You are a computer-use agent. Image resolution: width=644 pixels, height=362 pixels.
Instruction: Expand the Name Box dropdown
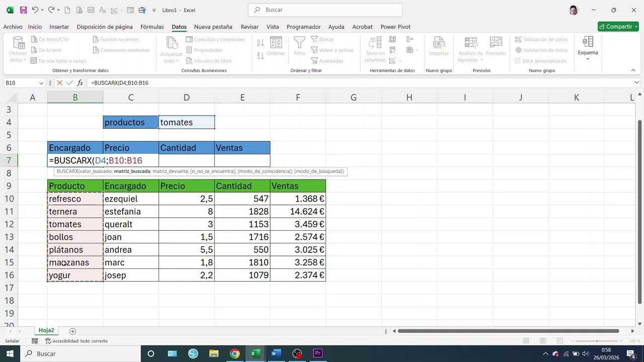(x=41, y=83)
